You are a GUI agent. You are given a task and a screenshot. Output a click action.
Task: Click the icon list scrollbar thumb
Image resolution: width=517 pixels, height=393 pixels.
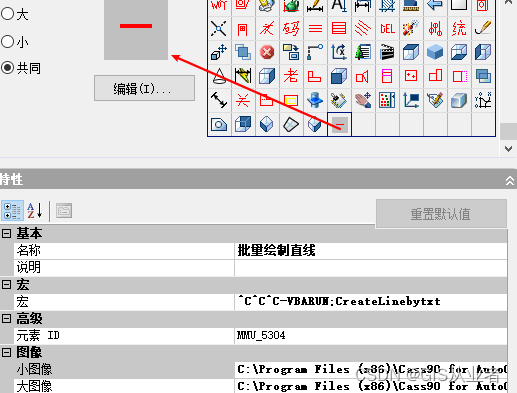click(x=508, y=132)
